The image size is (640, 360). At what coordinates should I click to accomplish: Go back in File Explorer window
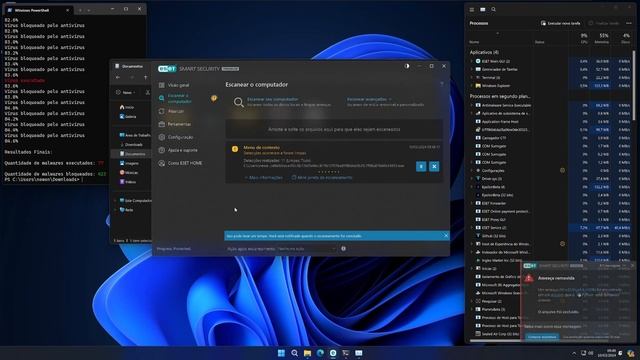click(x=118, y=77)
